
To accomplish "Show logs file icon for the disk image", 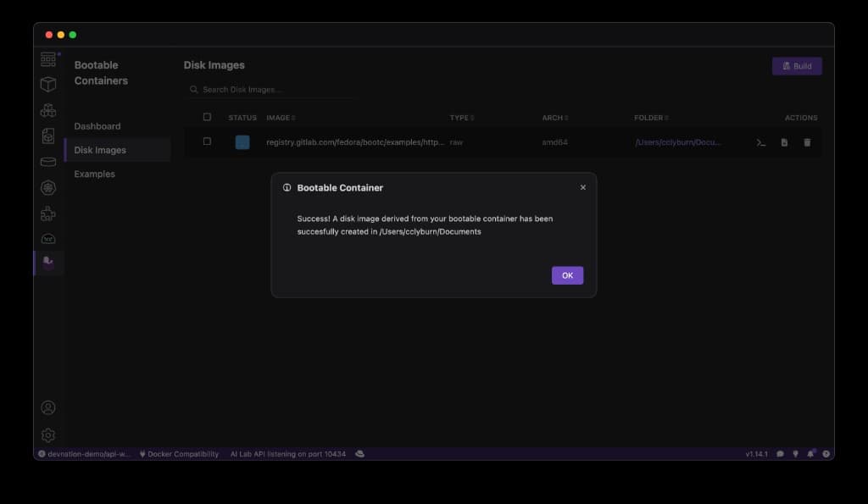I will [784, 142].
